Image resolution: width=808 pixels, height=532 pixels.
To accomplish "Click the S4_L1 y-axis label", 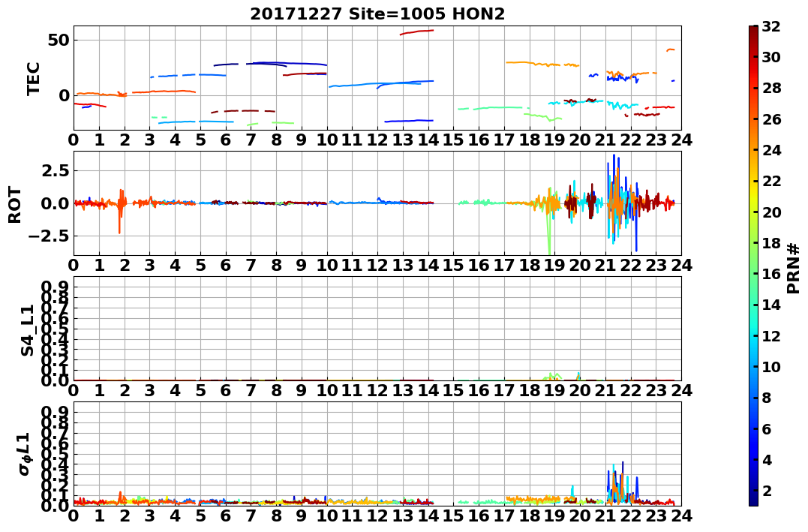I will click(27, 330).
